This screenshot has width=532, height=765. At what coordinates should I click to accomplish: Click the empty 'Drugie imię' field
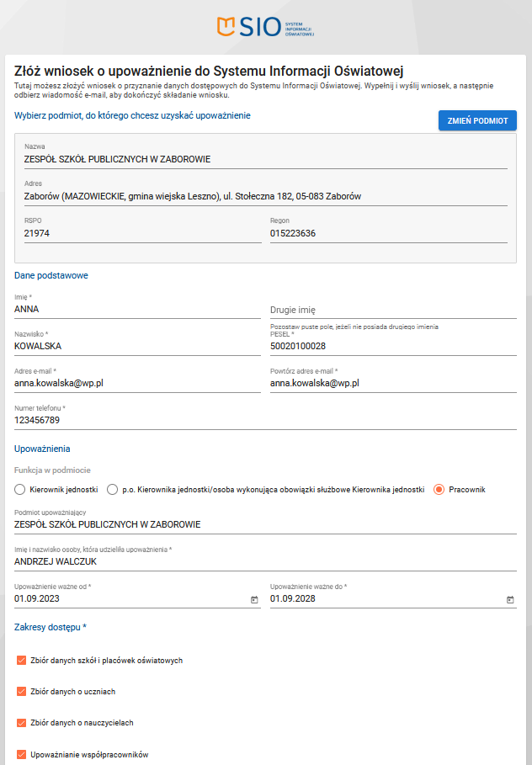(x=392, y=310)
